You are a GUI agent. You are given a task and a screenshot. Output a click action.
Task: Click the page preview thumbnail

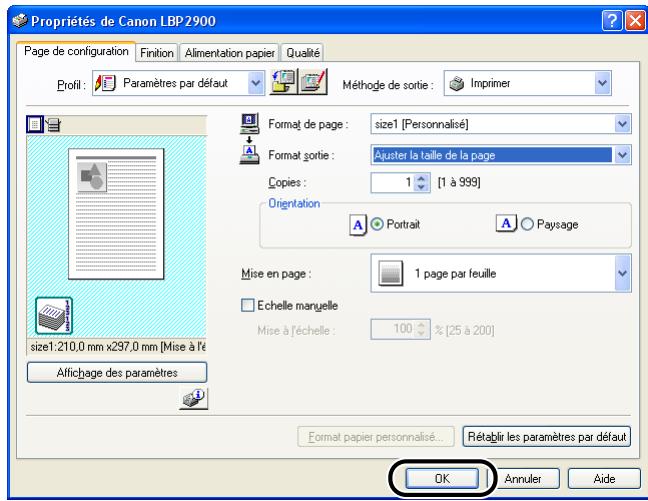[x=116, y=214]
